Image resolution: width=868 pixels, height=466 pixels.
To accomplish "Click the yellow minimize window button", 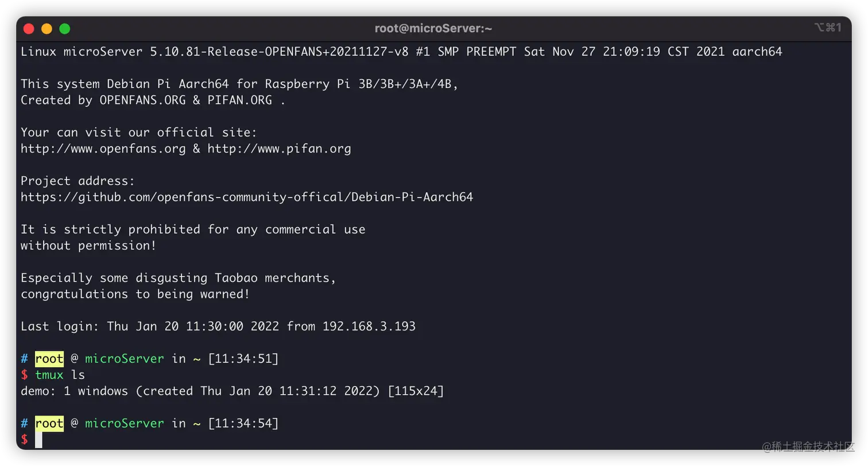I will (46, 29).
